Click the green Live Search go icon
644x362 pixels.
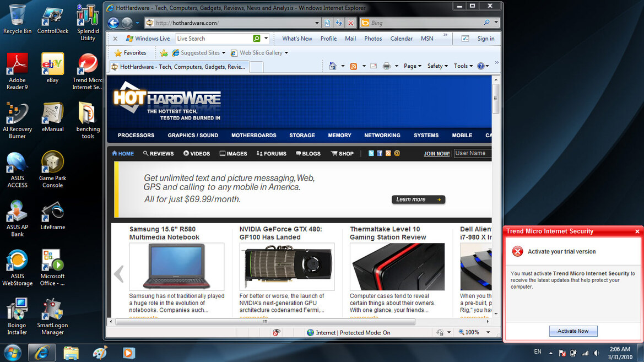[x=257, y=38]
